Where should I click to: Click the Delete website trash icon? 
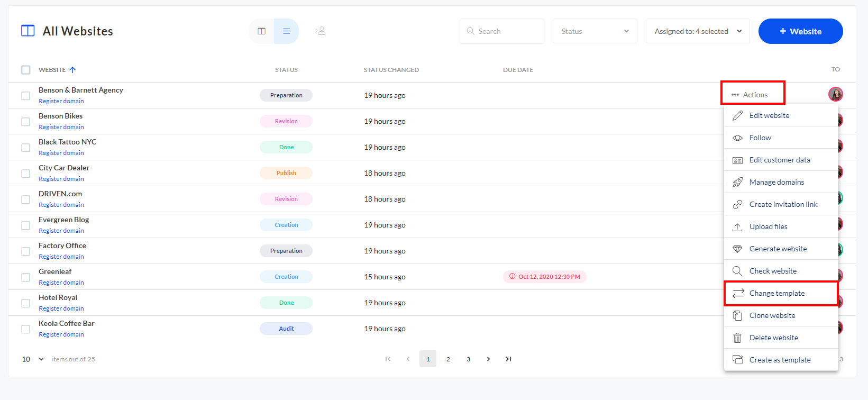(x=737, y=338)
